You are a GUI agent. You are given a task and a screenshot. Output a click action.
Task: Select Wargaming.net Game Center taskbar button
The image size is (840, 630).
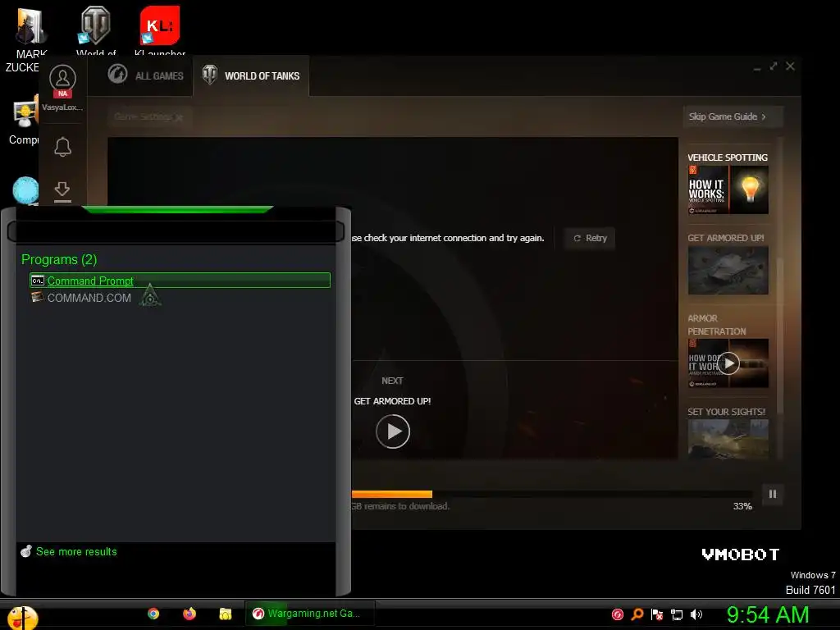coord(309,614)
